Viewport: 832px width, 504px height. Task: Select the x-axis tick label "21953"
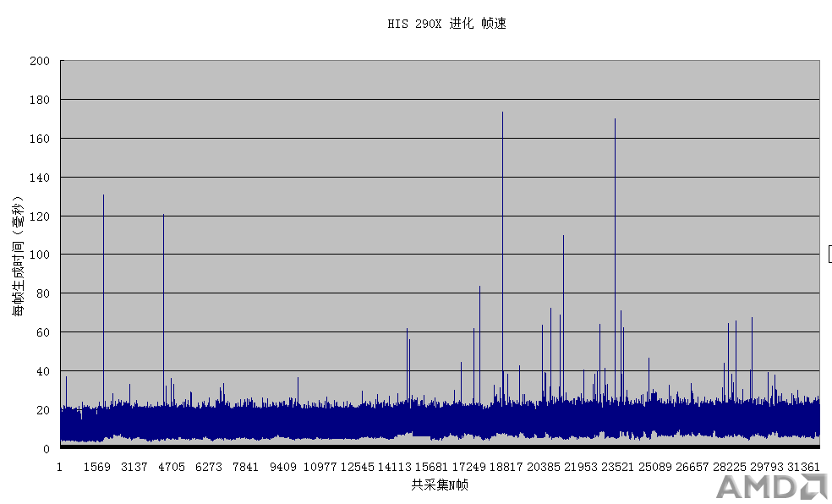[x=581, y=467]
